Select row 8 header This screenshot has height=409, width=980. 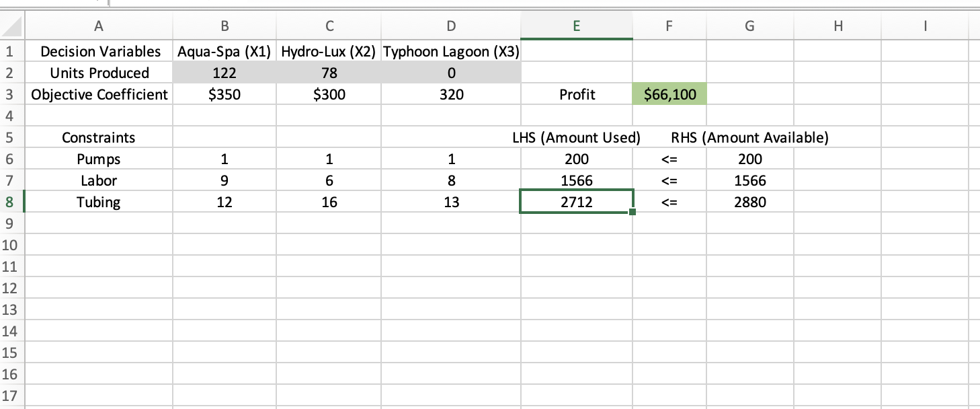point(11,202)
